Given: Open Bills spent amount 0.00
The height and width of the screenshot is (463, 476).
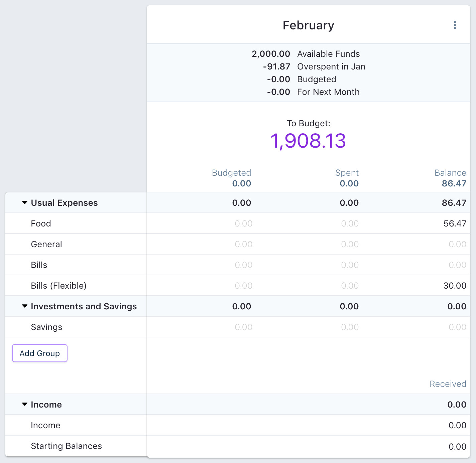Looking at the screenshot, I should (x=350, y=265).
